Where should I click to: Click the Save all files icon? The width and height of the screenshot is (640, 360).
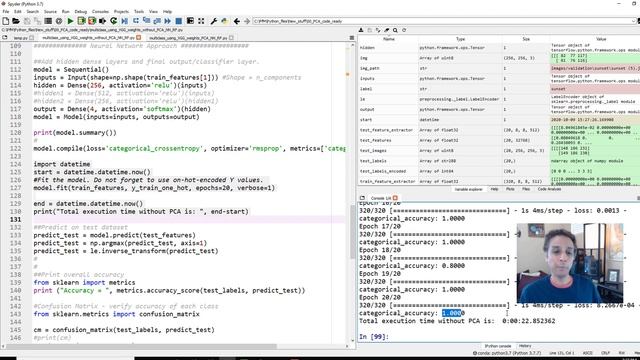[38, 21]
